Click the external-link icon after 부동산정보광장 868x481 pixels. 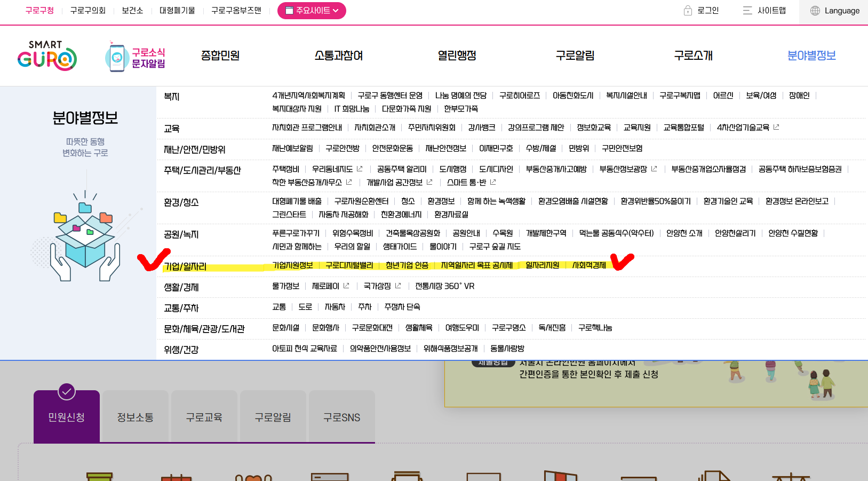(x=654, y=169)
